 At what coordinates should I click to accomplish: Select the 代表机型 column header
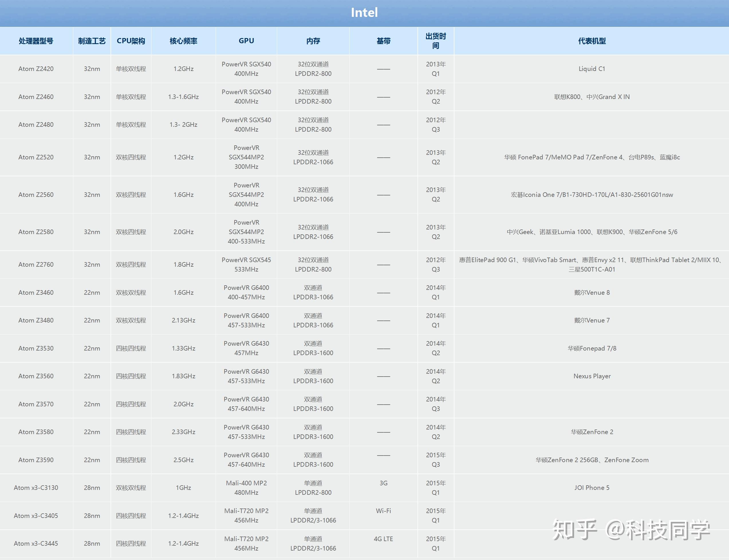592,41
